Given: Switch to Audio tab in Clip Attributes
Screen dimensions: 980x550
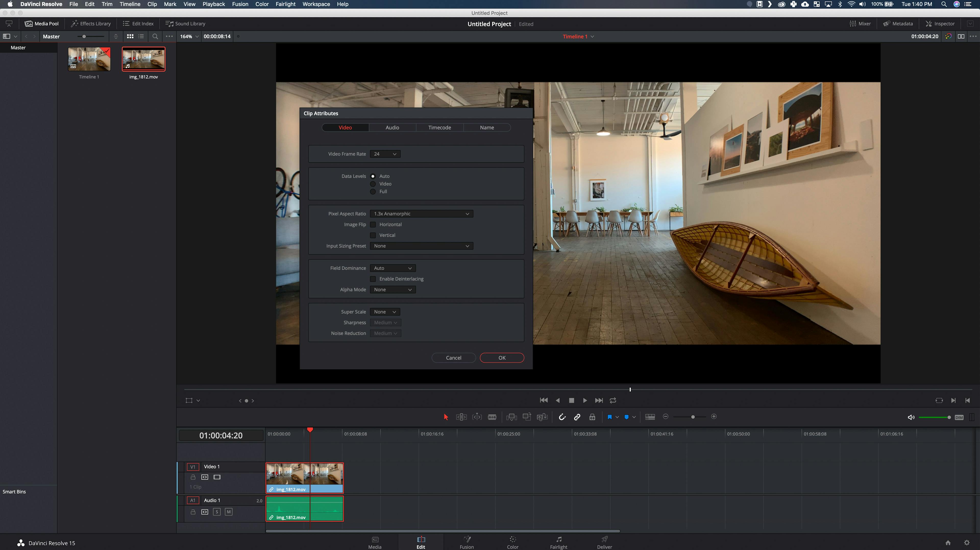Looking at the screenshot, I should pyautogui.click(x=392, y=127).
